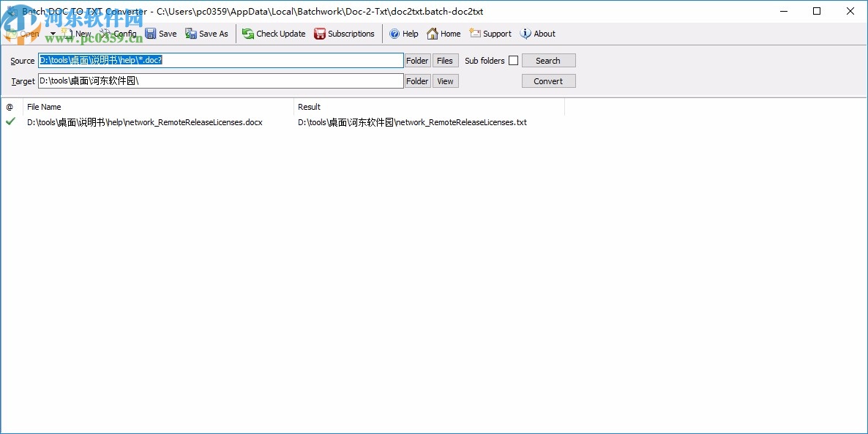The image size is (868, 434).
Task: Select the network_RemoteReleaseLicenses.docx row
Action: [x=144, y=122]
